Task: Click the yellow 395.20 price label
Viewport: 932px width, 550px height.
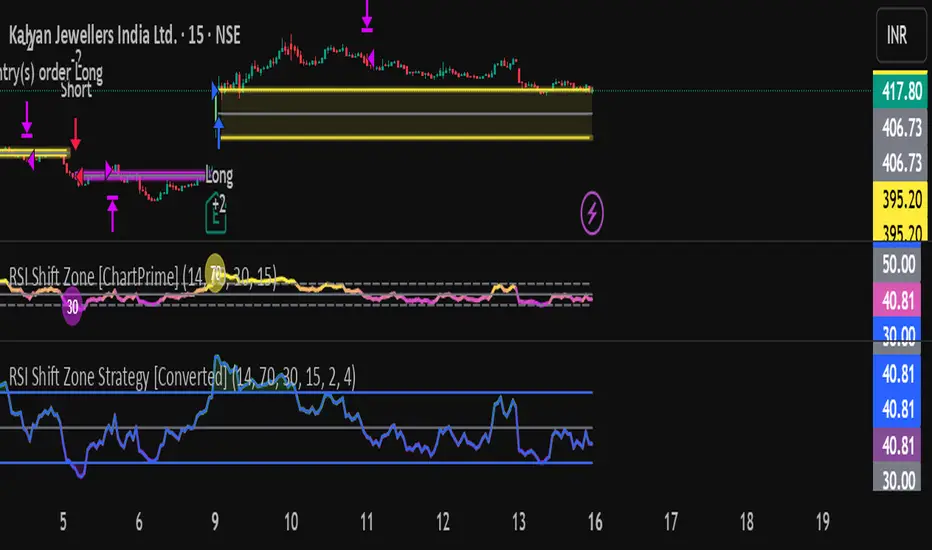Action: 900,199
